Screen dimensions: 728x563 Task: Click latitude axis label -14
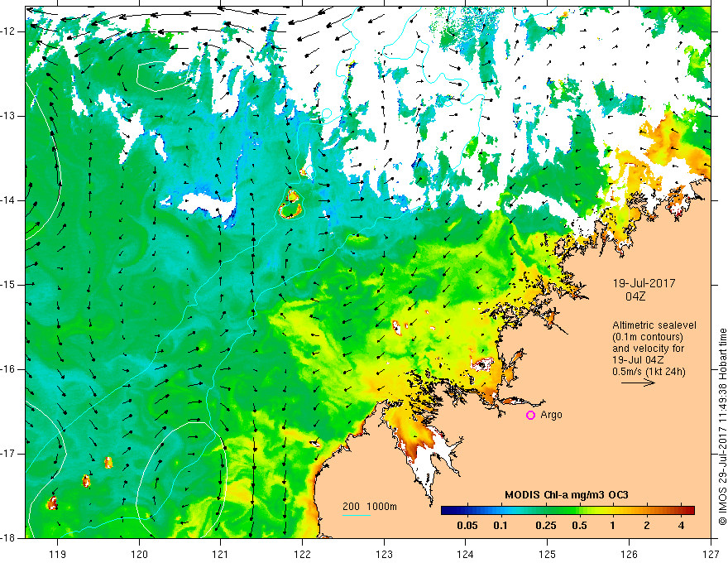click(8, 200)
